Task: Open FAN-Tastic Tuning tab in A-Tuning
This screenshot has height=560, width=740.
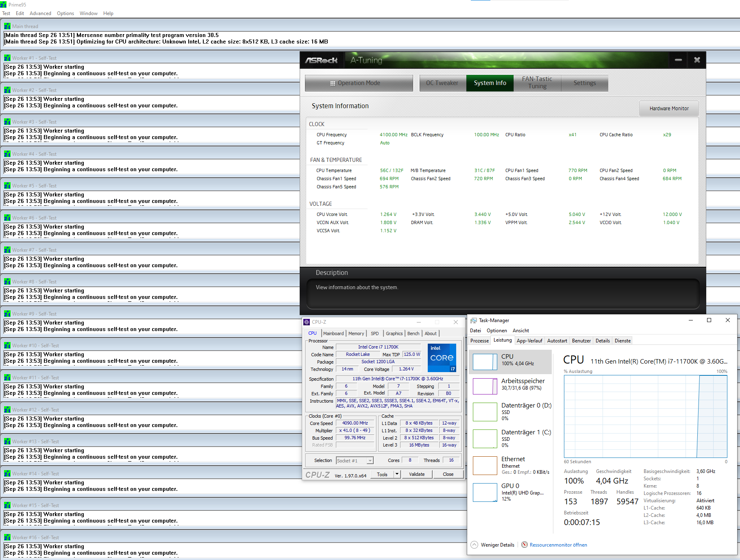Action: [x=537, y=83]
